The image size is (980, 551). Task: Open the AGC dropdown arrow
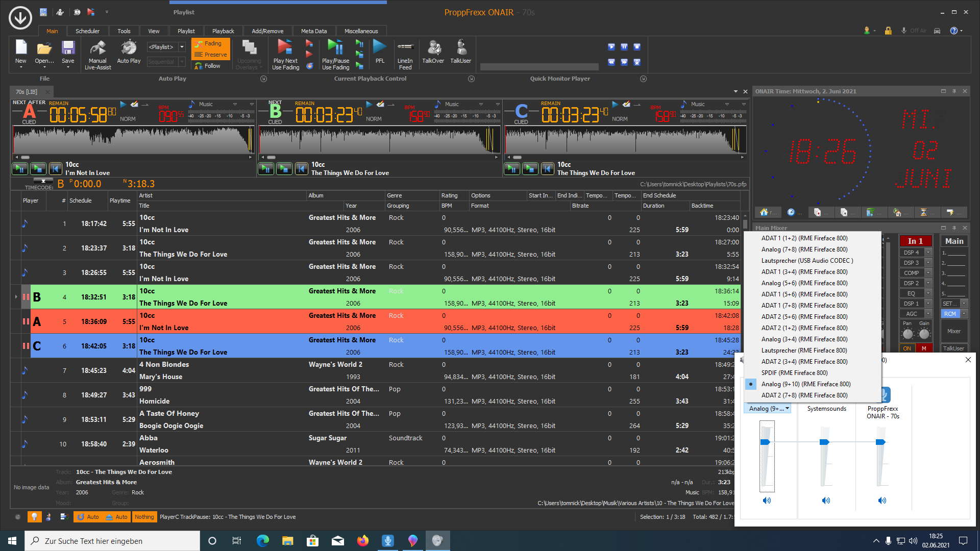point(928,314)
